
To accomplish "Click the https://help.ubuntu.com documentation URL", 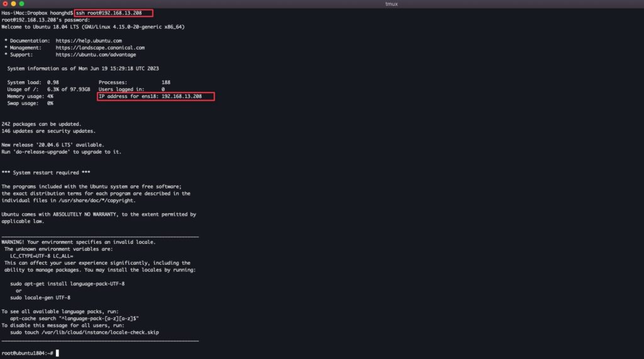I will (89, 41).
